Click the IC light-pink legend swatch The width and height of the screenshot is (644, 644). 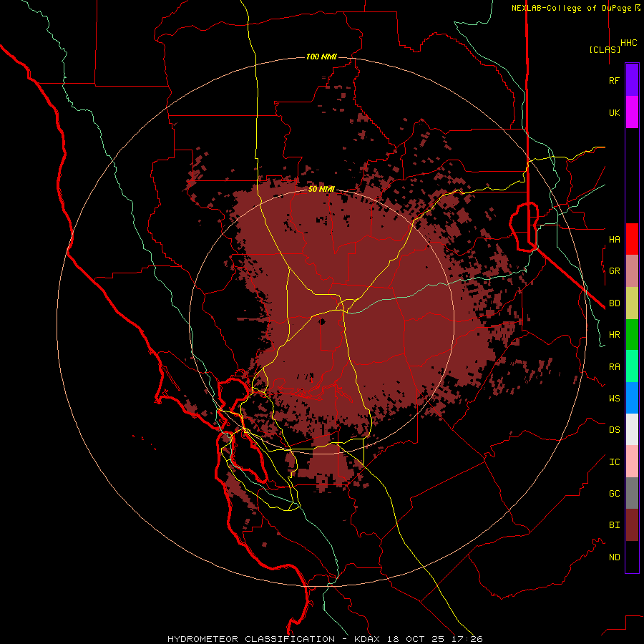pos(632,462)
